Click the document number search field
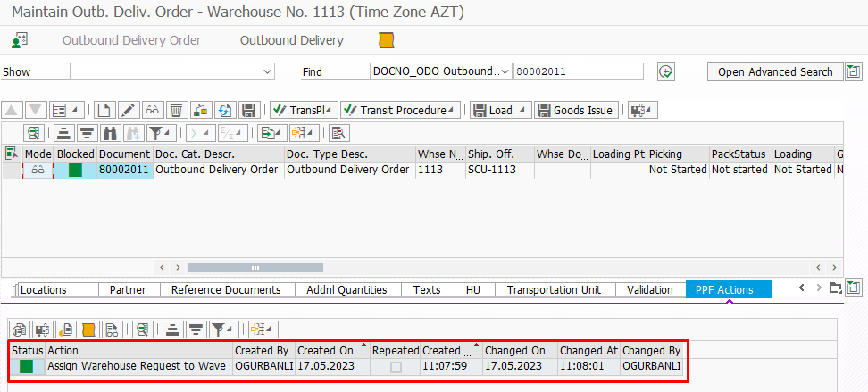The height and width of the screenshot is (392, 868). tap(578, 71)
